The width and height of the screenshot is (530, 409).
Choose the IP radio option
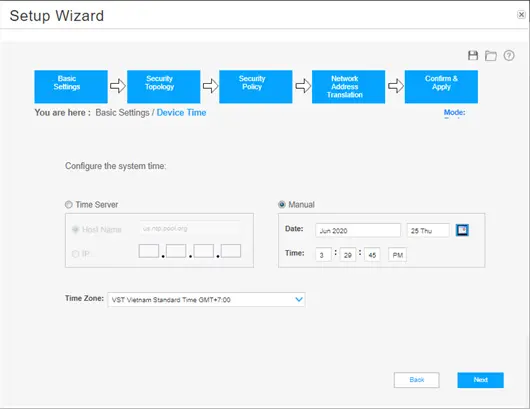click(75, 254)
